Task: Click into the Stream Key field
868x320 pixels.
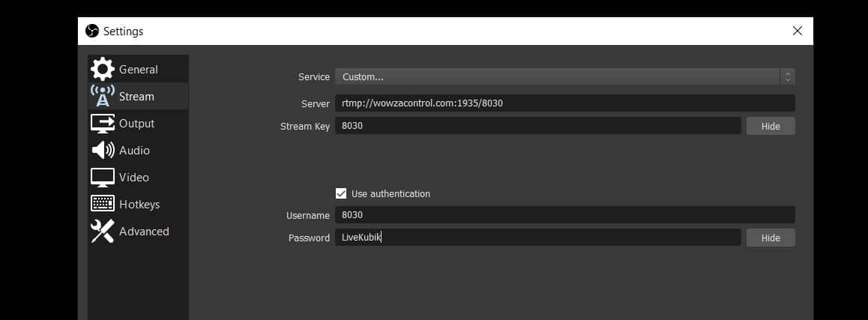Action: [538, 126]
